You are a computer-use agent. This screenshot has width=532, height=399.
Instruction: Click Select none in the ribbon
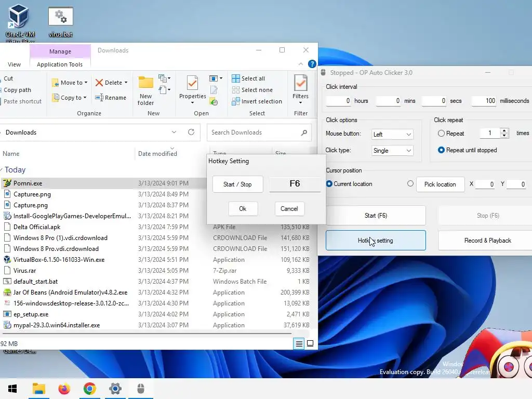(x=252, y=90)
